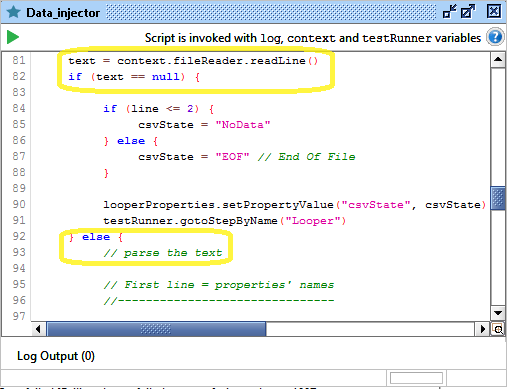Place cursor on 'context.fileReader.readLine()' code
This screenshot has height=389, width=509.
coord(217,61)
